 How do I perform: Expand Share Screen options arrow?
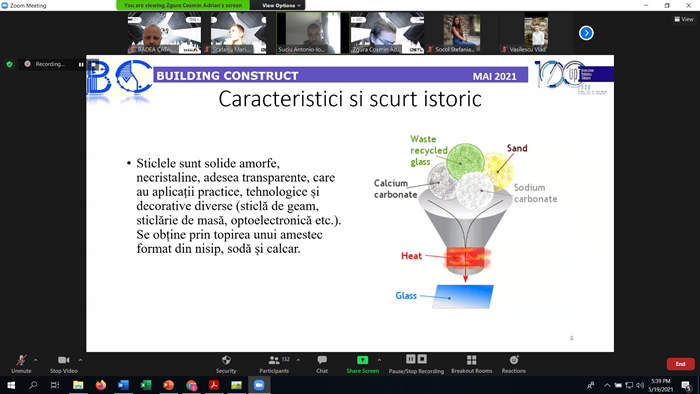point(379,360)
